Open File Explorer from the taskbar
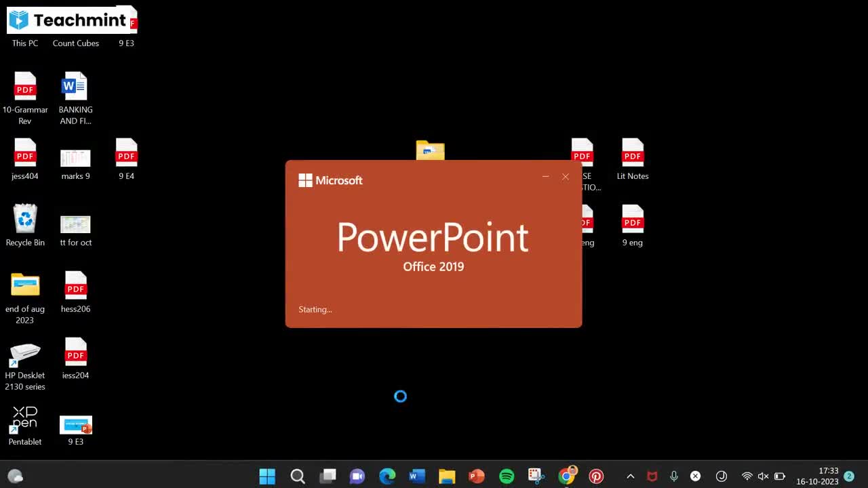The height and width of the screenshot is (488, 868). coord(447,476)
